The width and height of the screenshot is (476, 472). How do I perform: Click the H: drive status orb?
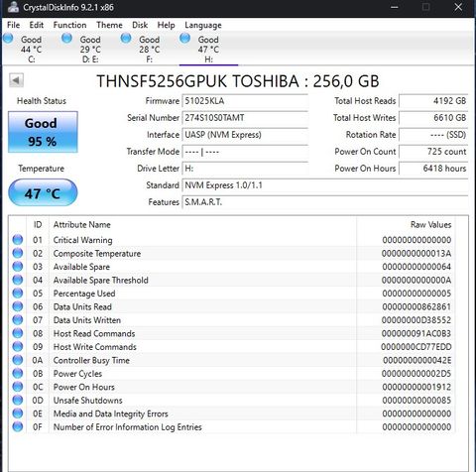coord(184,39)
